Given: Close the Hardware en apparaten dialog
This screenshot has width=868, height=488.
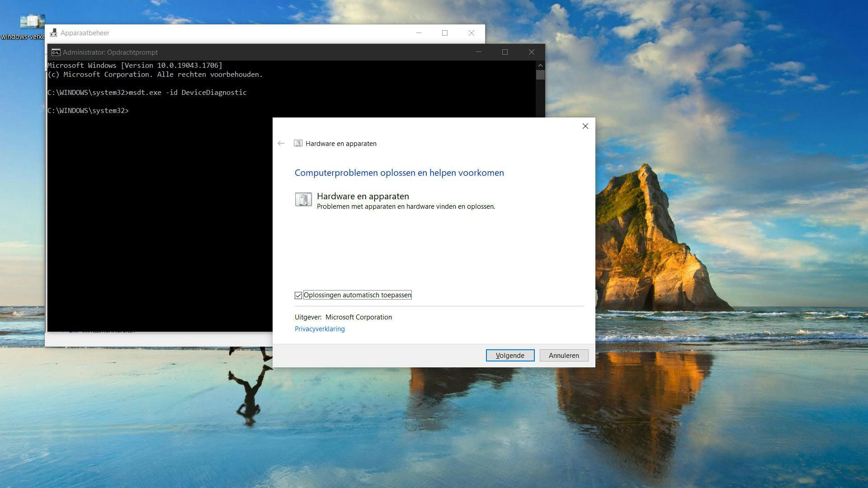Looking at the screenshot, I should [585, 126].
